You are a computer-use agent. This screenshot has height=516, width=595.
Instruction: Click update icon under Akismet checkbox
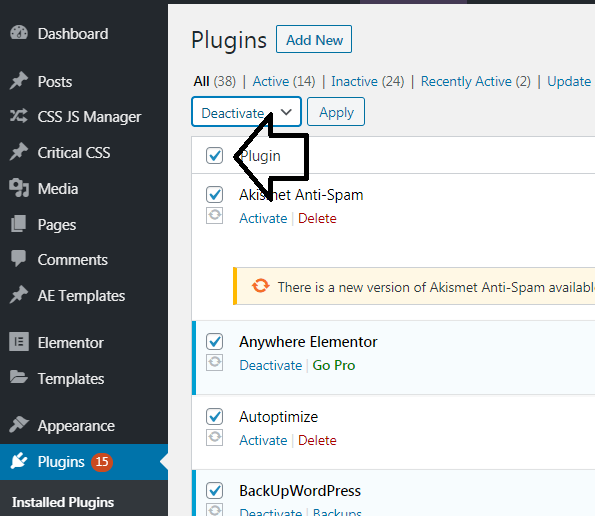(x=214, y=215)
